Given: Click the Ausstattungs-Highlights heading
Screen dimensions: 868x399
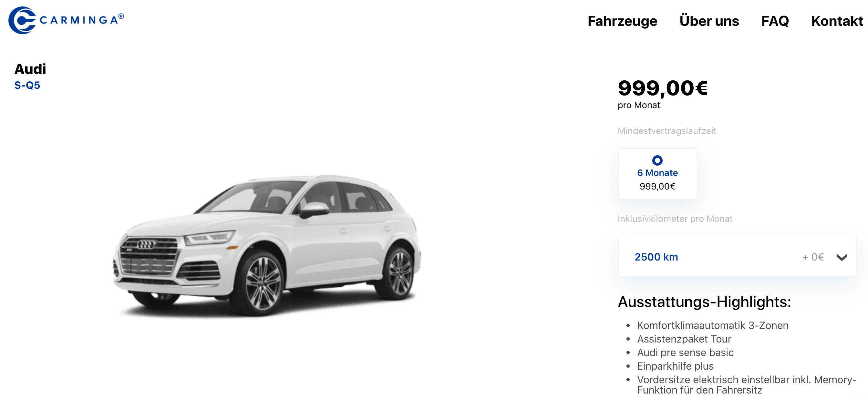Looking at the screenshot, I should 704,302.
